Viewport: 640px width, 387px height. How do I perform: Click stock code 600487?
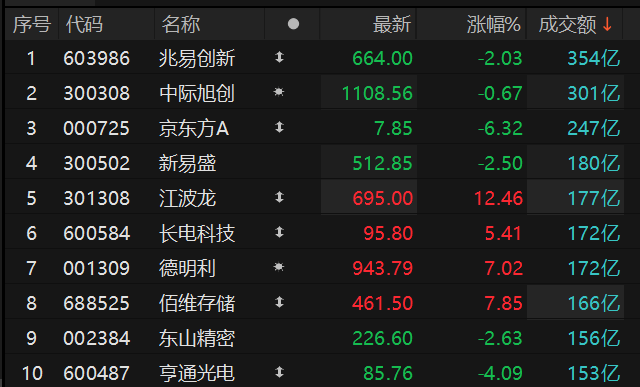click(x=97, y=374)
